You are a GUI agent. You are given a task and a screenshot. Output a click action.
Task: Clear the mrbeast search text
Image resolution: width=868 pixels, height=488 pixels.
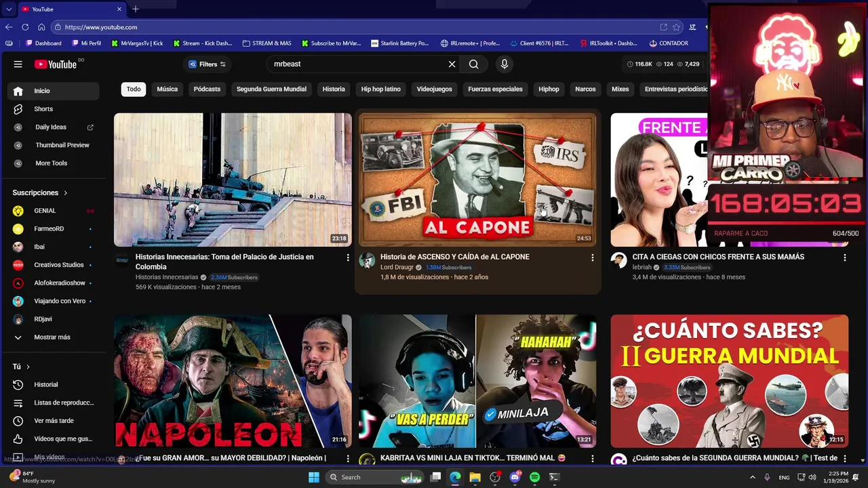coord(452,64)
